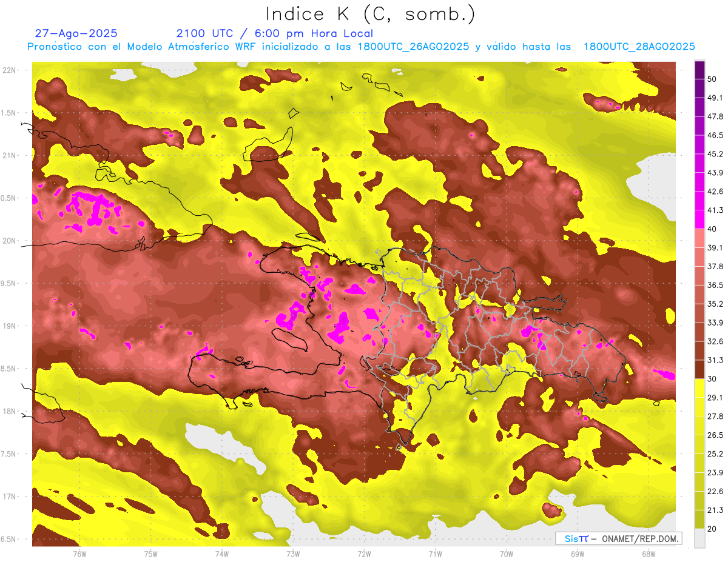
Task: Click the colorbar value 23.9
Action: point(715,473)
